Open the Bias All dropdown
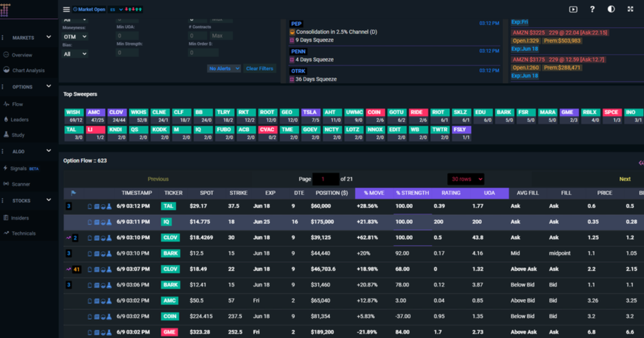644x338 pixels. (75, 54)
